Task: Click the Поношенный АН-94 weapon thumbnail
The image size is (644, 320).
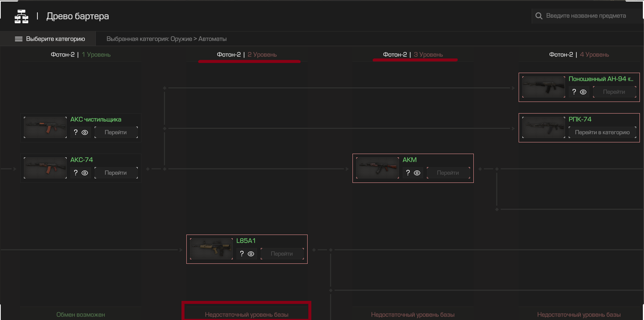Action: tap(544, 87)
